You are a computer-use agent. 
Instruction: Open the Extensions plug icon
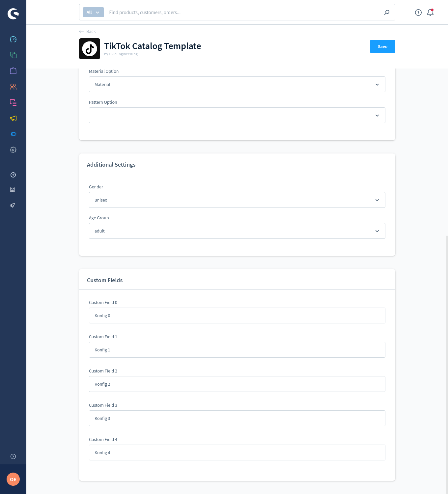pyautogui.click(x=13, y=134)
